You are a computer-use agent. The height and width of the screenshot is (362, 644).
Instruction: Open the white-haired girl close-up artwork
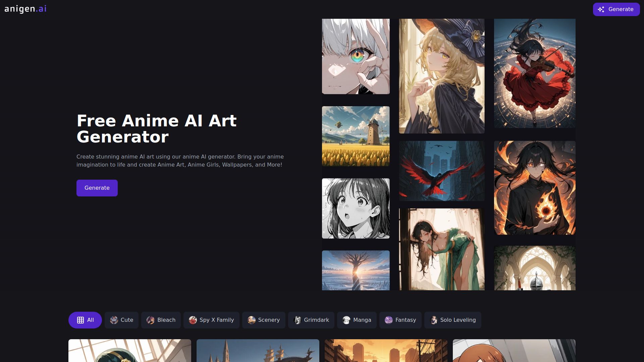coord(356,56)
